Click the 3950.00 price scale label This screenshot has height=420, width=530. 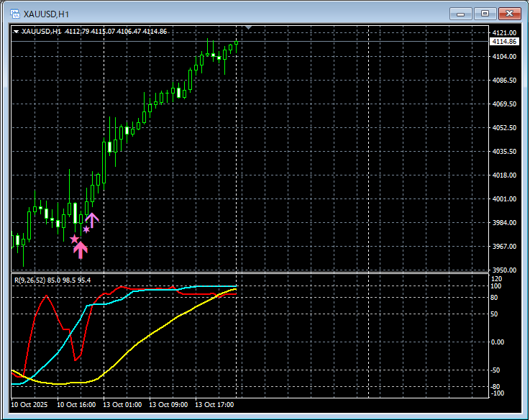point(504,270)
